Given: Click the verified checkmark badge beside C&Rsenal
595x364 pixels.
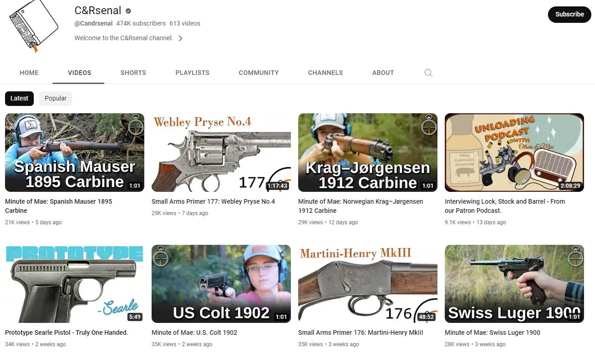Looking at the screenshot, I should pos(129,11).
